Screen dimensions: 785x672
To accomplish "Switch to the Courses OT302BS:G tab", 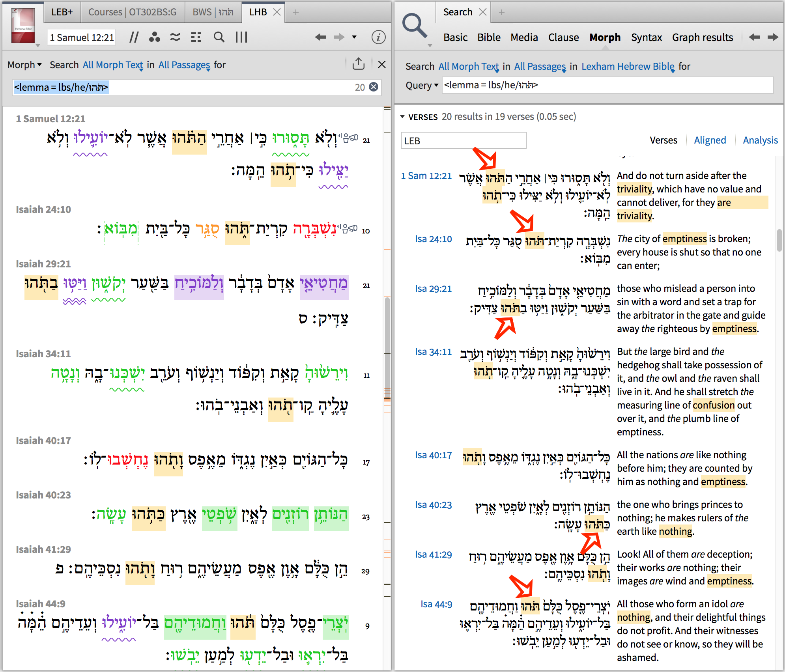I will [132, 12].
